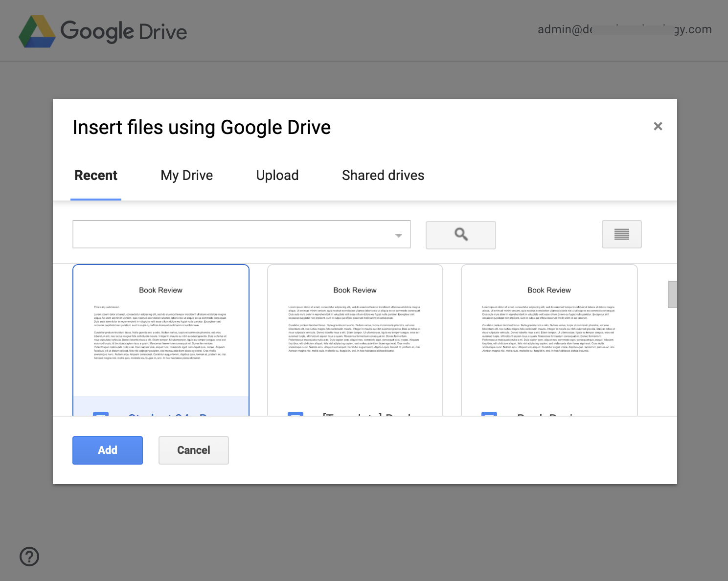The width and height of the screenshot is (728, 581).
Task: Click the Docs icon under the middle thumbnail
Action: click(x=296, y=414)
